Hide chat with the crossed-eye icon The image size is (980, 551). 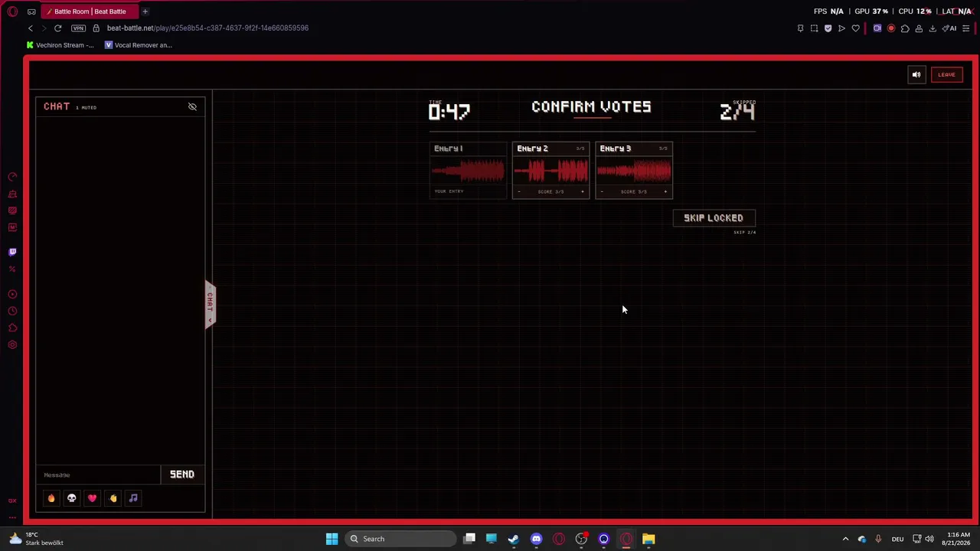coord(192,106)
